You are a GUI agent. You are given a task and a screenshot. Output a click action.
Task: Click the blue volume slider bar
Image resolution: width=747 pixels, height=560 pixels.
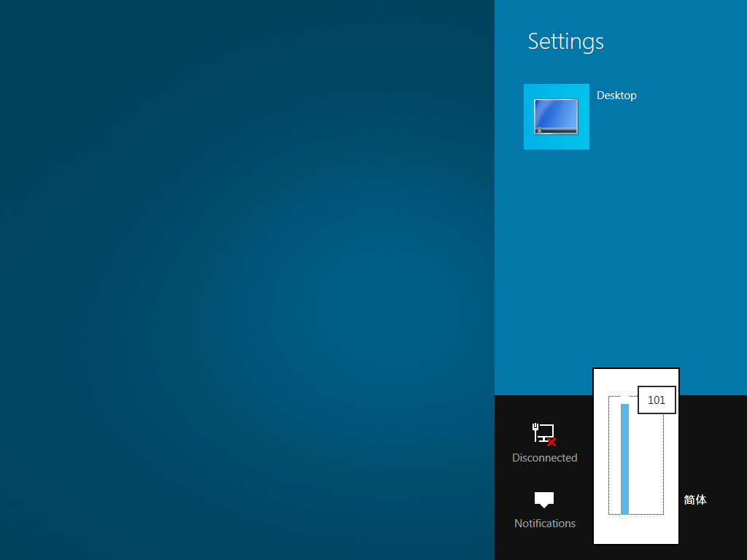(624, 459)
